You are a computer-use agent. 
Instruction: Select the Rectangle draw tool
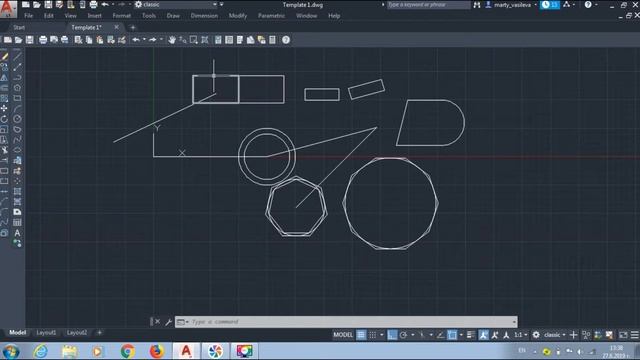[x=17, y=98]
